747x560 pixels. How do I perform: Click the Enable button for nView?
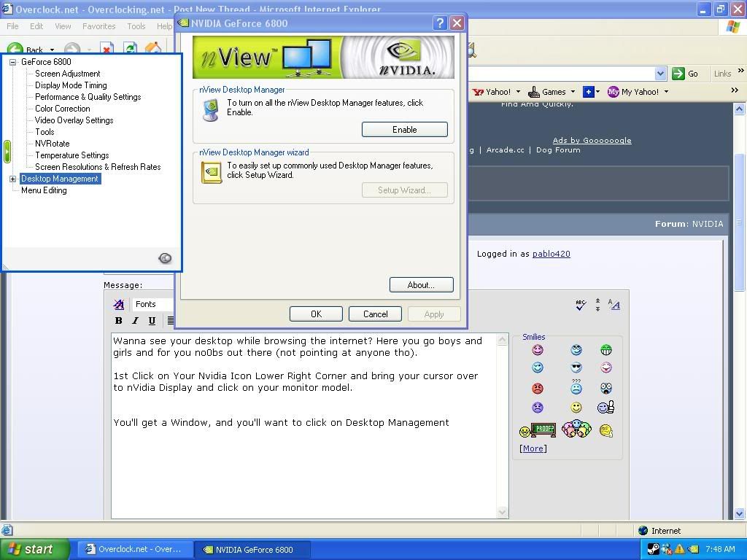click(404, 130)
